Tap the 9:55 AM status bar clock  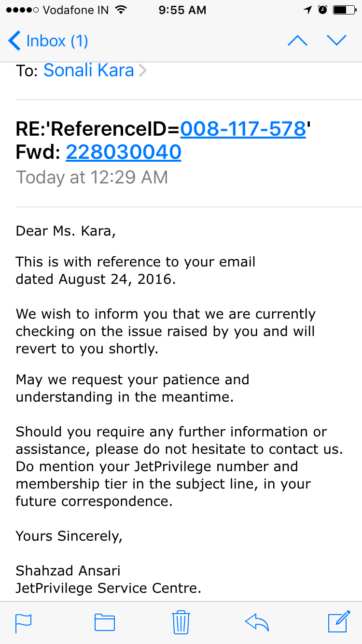[182, 10]
